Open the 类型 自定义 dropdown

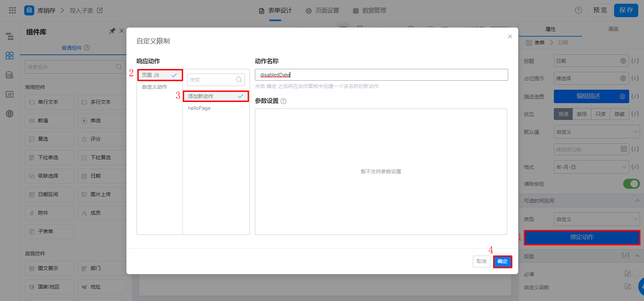597,219
